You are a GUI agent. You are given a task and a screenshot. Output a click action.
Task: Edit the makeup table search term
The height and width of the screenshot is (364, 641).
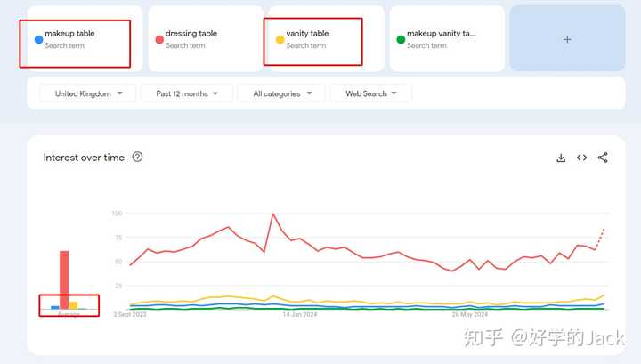point(69,34)
